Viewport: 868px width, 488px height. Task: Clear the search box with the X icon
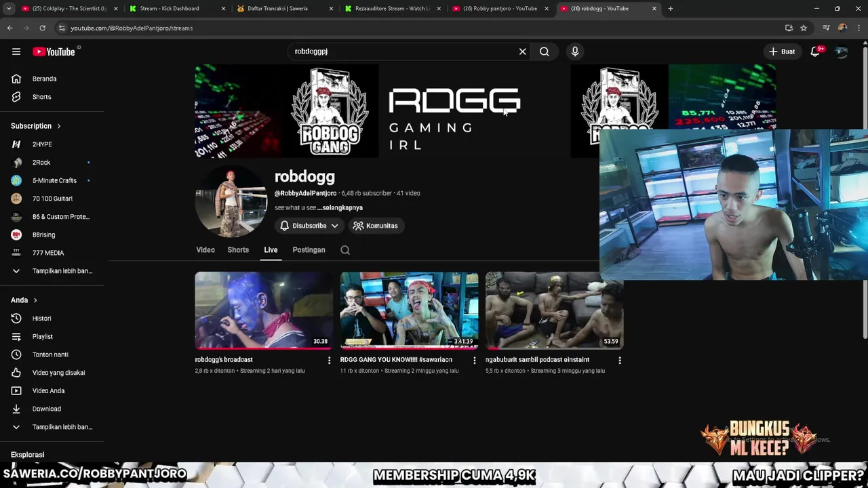click(522, 52)
